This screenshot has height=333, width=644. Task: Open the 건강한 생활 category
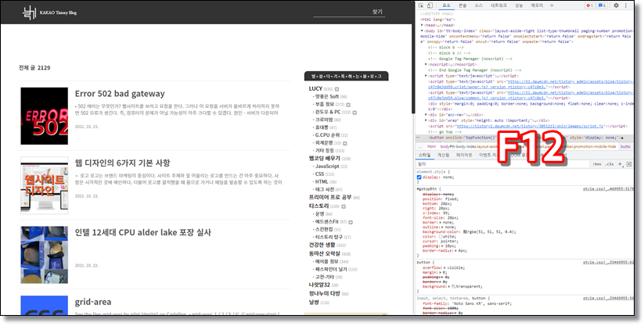click(x=322, y=245)
